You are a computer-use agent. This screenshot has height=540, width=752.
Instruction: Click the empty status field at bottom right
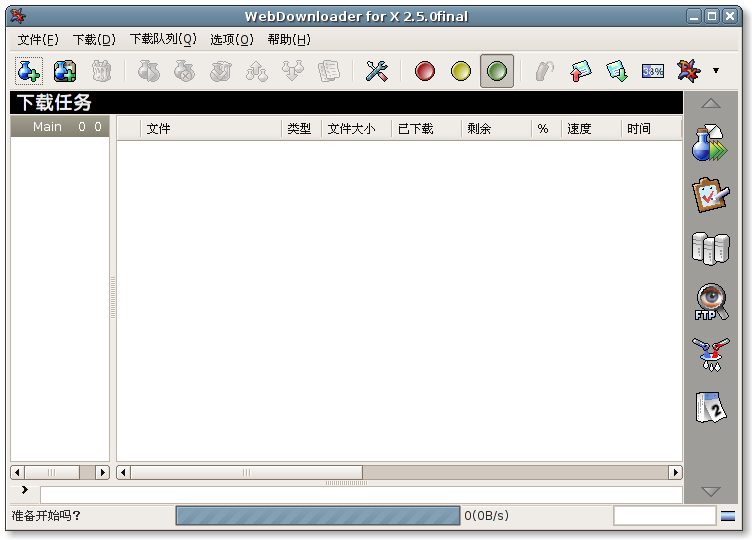[x=665, y=516]
